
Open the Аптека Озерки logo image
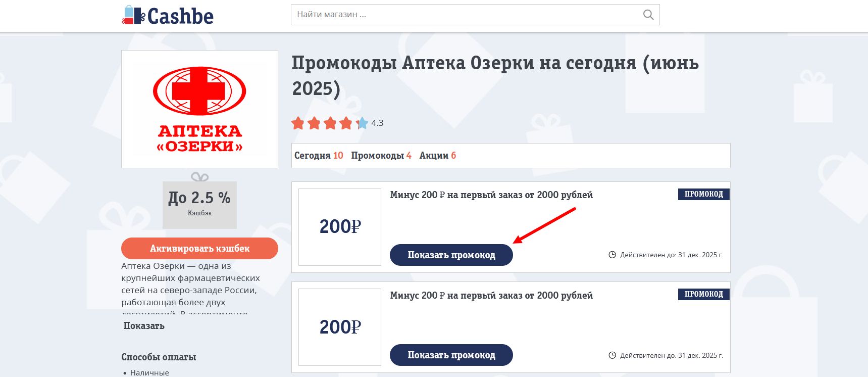point(199,109)
